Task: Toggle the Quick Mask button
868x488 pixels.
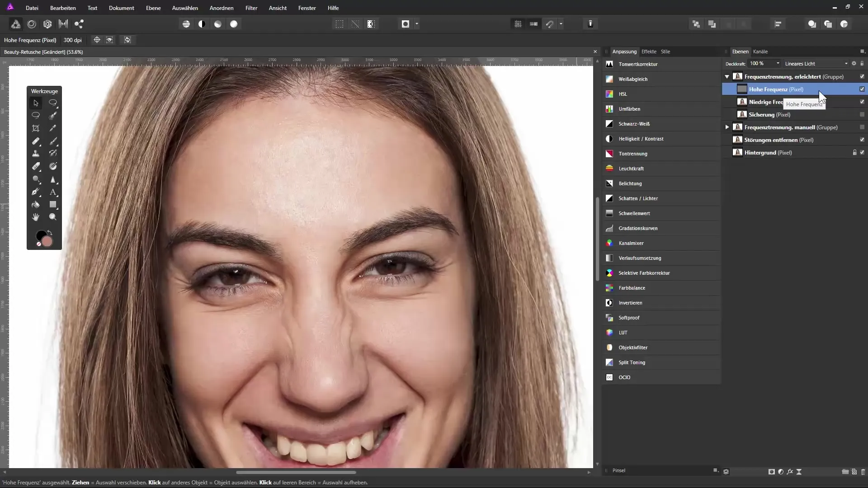Action: (406, 24)
